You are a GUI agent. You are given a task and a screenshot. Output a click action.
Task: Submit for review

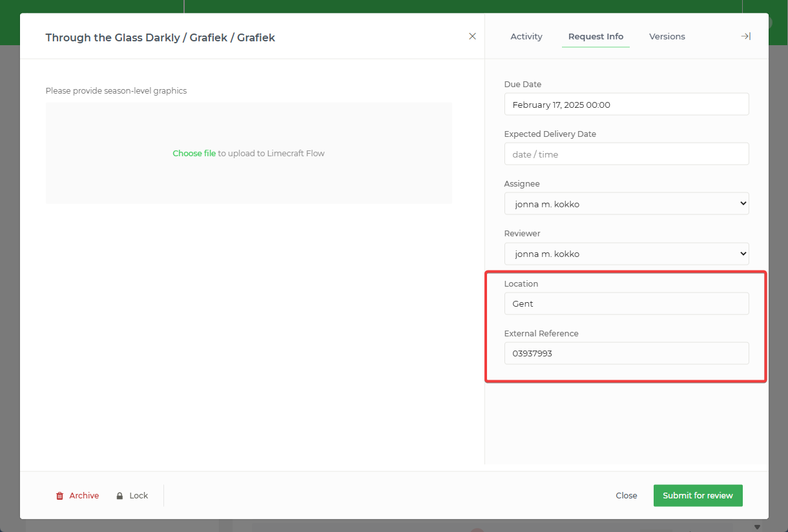698,495
